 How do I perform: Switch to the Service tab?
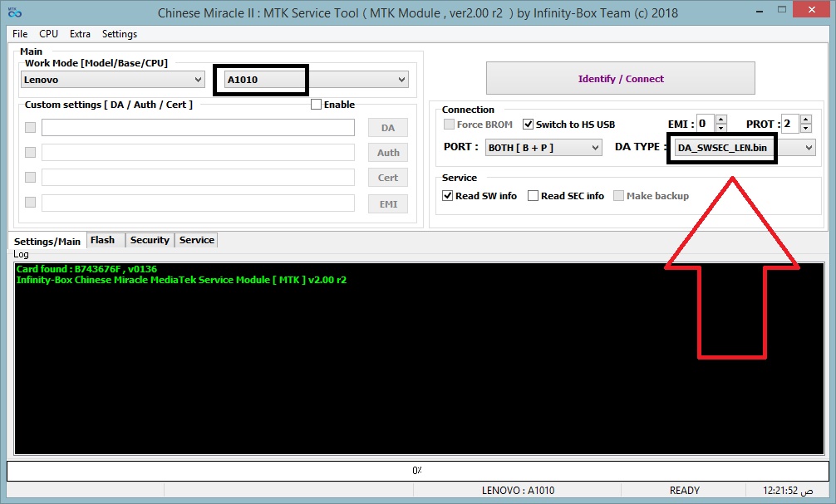pos(197,240)
